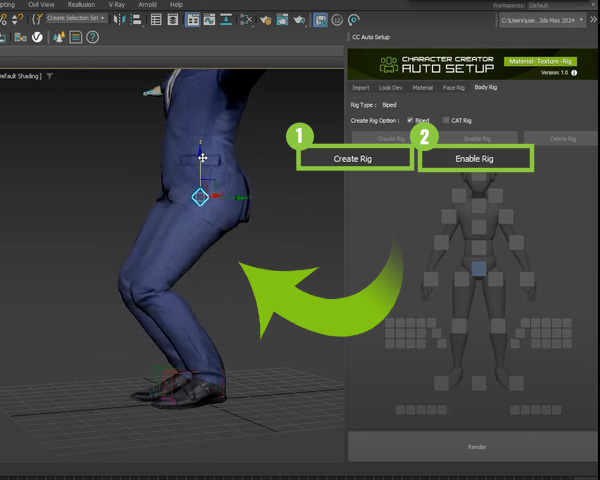The image size is (600, 480).
Task: Click the CC Auto Setup panel title
Action: (x=371, y=37)
